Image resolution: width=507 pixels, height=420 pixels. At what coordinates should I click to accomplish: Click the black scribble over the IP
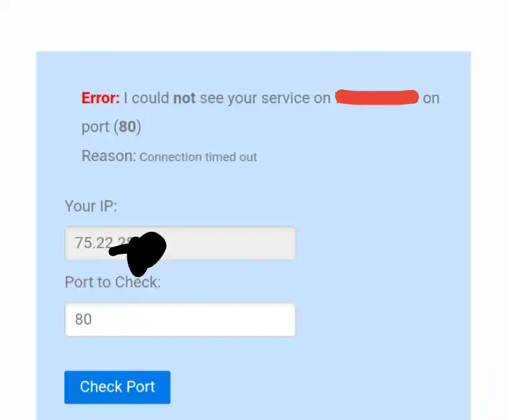click(x=142, y=249)
